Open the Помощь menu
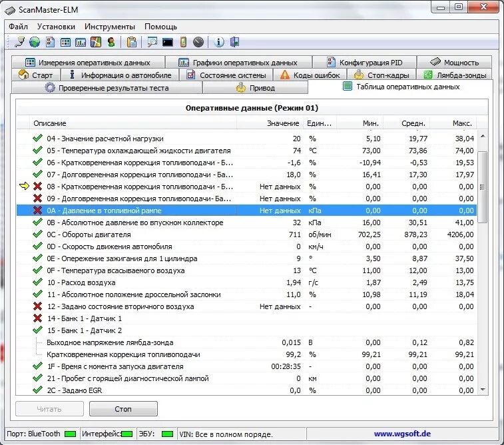This screenshot has height=445, width=504. point(160,27)
